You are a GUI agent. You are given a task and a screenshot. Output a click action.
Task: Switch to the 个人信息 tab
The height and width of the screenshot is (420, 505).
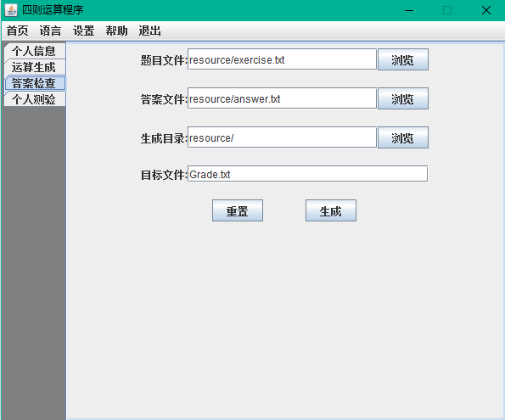(x=35, y=51)
